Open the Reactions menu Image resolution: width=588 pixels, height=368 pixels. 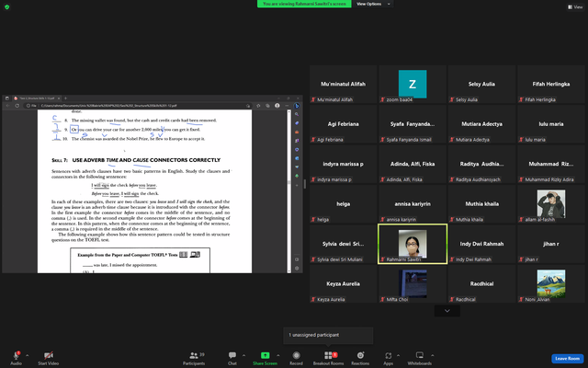click(x=360, y=358)
